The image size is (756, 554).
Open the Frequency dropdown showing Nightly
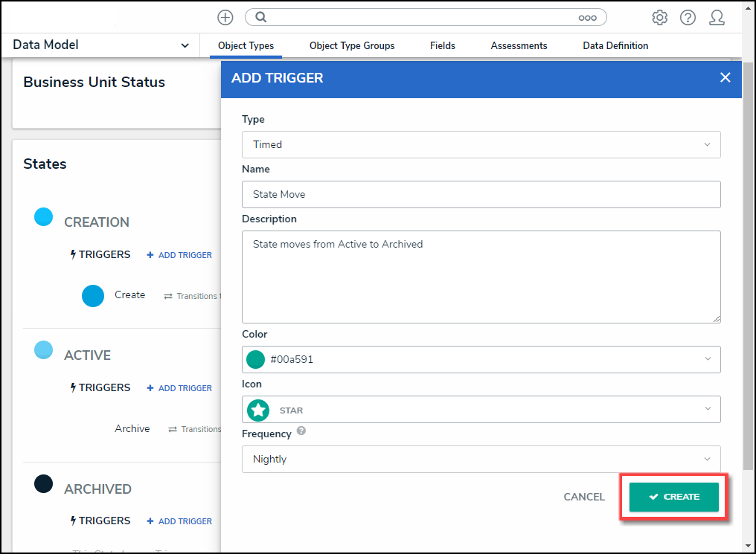(x=481, y=459)
